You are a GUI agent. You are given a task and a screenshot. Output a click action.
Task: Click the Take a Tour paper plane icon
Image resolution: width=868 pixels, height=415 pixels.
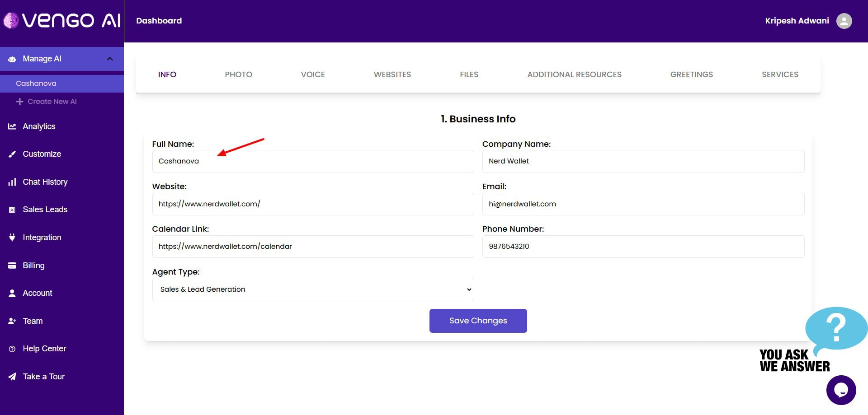point(12,377)
